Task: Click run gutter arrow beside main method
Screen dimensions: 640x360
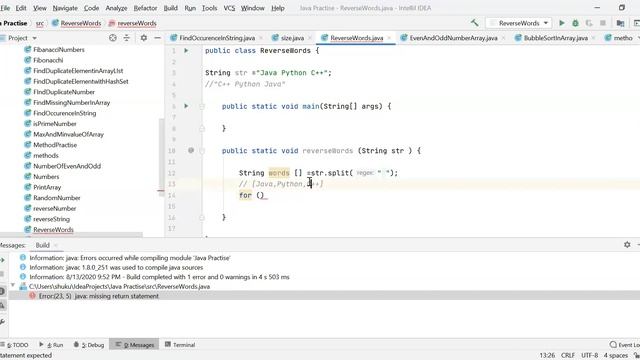Action: 186,106
